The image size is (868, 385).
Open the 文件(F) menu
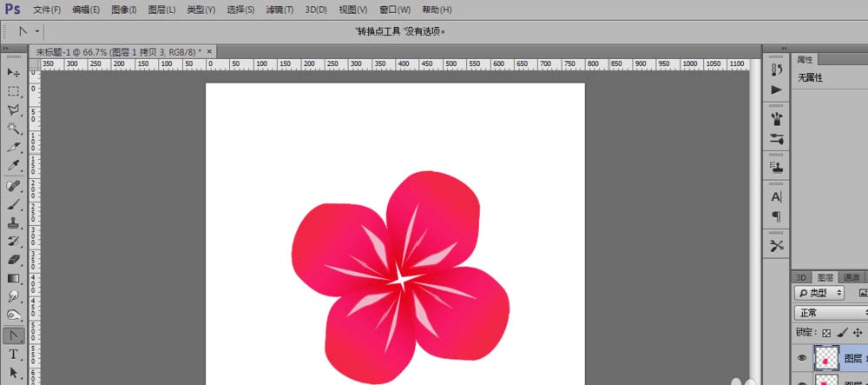[x=47, y=10]
